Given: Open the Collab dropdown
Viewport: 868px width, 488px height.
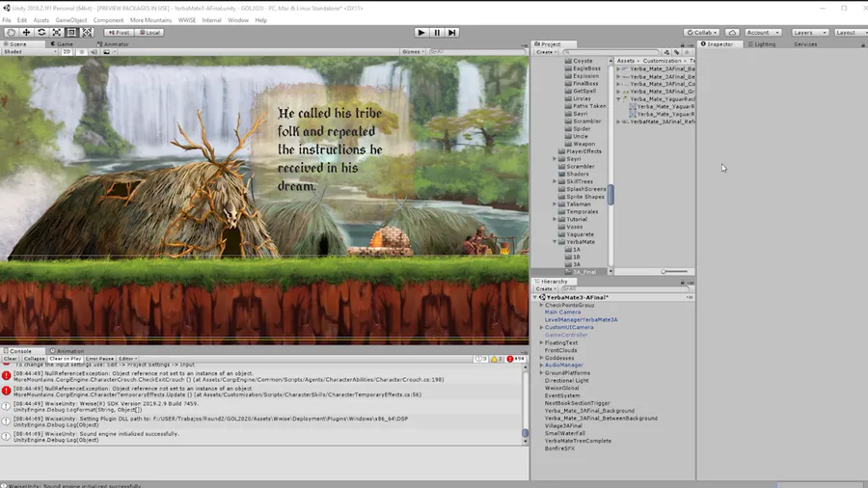Looking at the screenshot, I should [x=701, y=33].
